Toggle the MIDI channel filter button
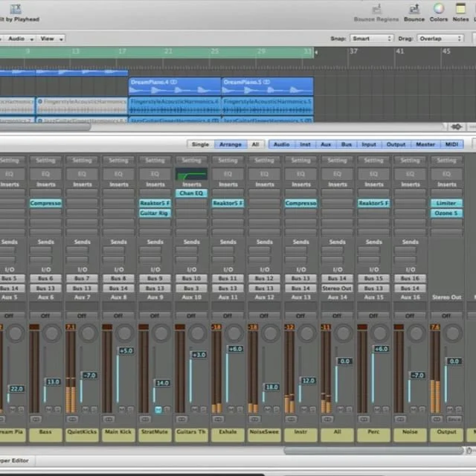Viewport: 476px width, 476px height. point(452,144)
